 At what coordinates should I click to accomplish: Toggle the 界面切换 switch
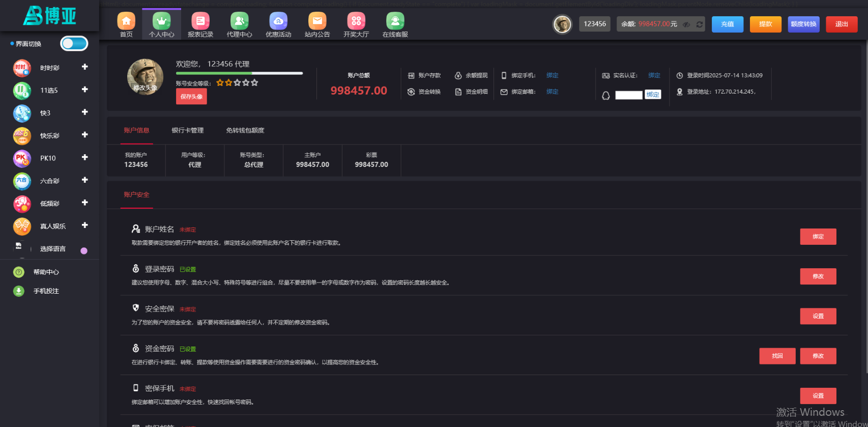pyautogui.click(x=74, y=44)
